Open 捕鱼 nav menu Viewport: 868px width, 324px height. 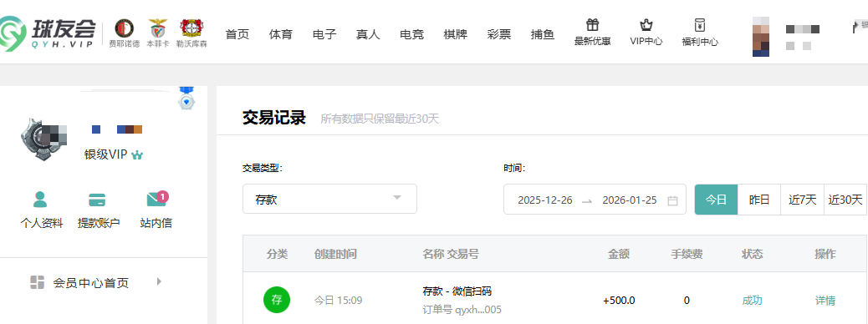pos(543,34)
